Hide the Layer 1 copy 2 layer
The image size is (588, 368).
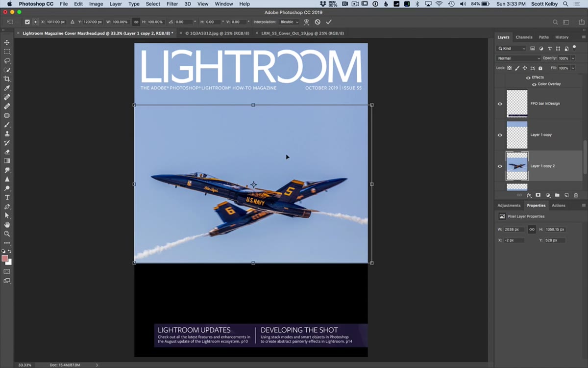tap(500, 166)
